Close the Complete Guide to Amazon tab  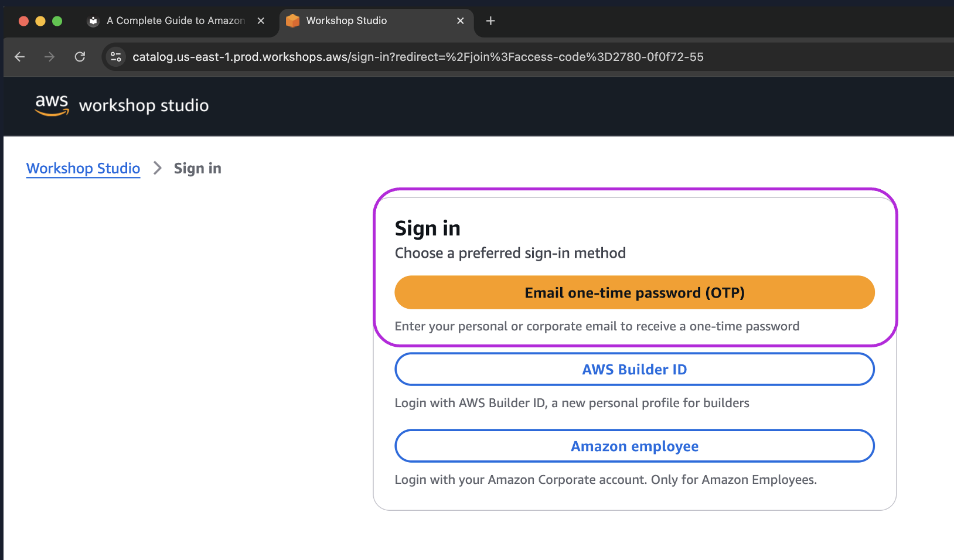tap(261, 21)
